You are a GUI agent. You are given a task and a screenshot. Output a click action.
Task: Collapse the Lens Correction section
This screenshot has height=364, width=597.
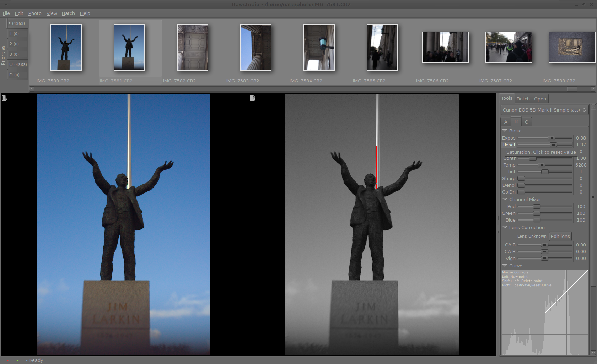pyautogui.click(x=505, y=227)
